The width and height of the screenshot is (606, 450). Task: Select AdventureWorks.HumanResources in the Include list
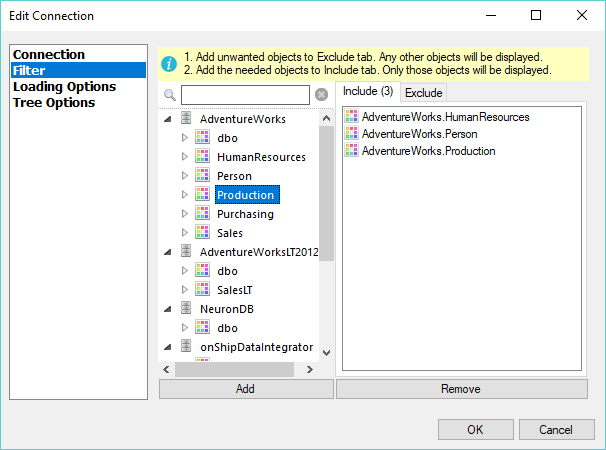click(445, 117)
